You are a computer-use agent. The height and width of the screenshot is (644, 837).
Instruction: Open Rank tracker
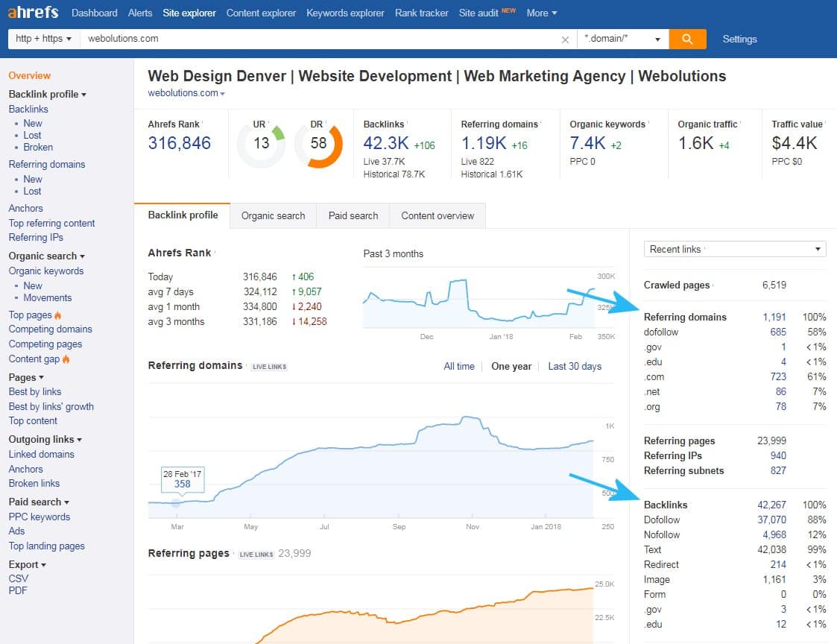click(422, 13)
